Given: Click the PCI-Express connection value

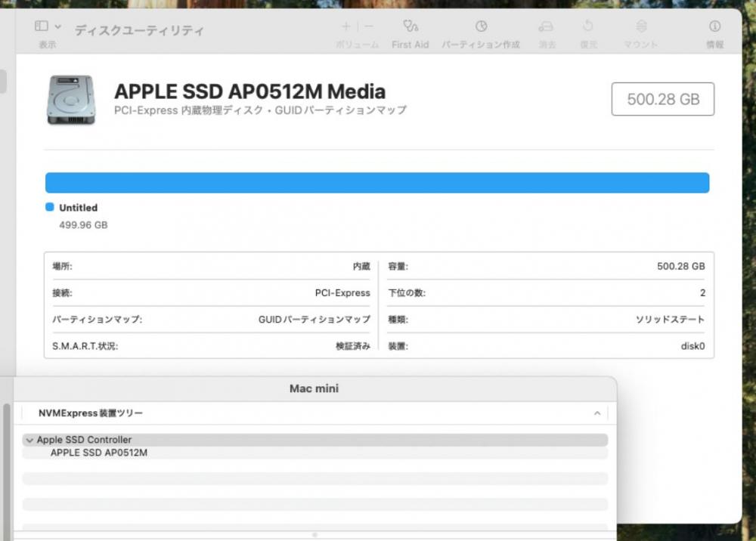Looking at the screenshot, I should click(342, 293).
